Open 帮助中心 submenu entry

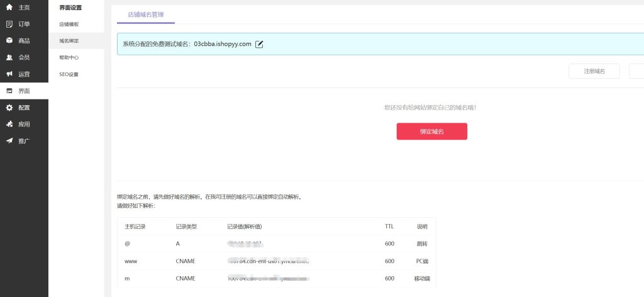click(69, 57)
